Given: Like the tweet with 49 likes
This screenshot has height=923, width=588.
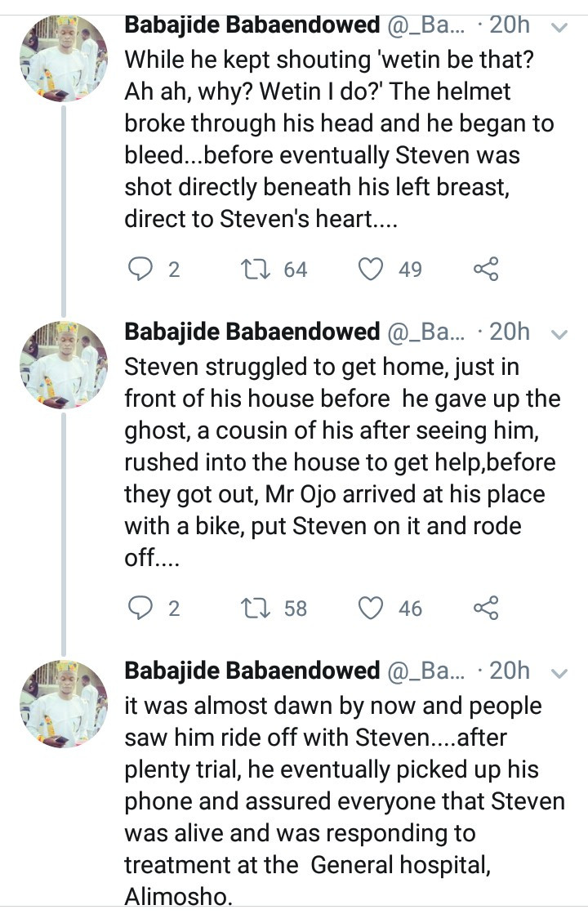Looking at the screenshot, I should tap(371, 270).
